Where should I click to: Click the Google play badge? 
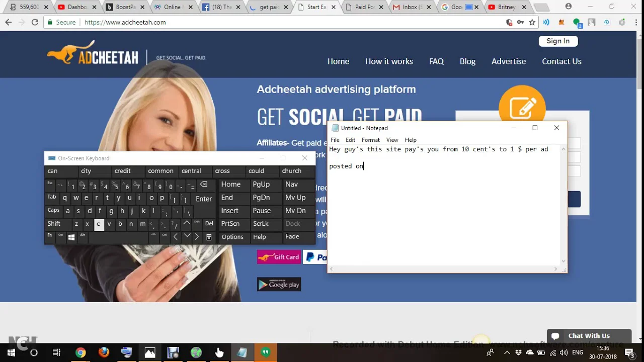point(279,285)
